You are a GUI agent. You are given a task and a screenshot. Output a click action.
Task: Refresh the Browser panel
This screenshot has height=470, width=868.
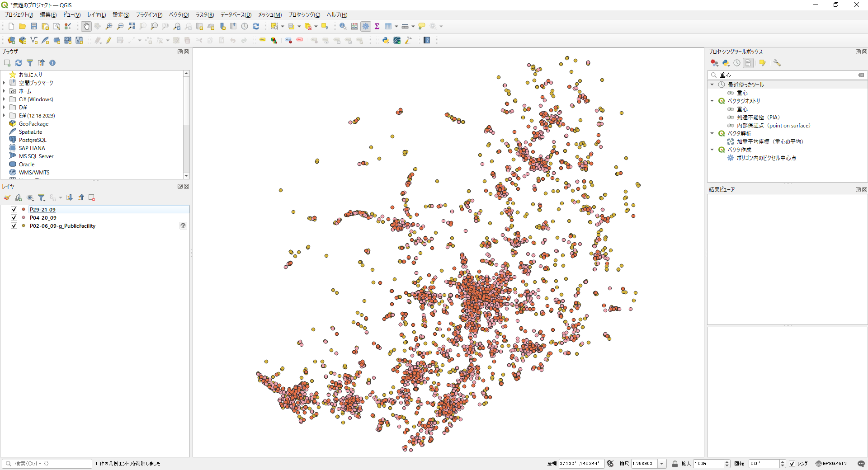(19, 63)
